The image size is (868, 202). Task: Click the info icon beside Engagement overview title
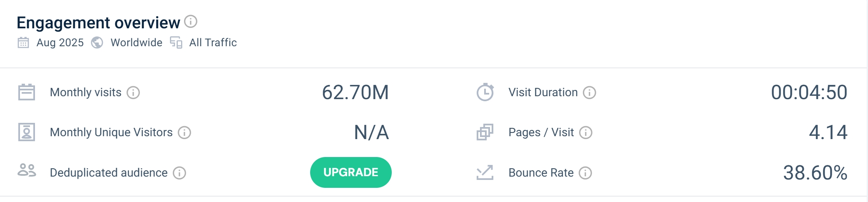click(x=191, y=21)
